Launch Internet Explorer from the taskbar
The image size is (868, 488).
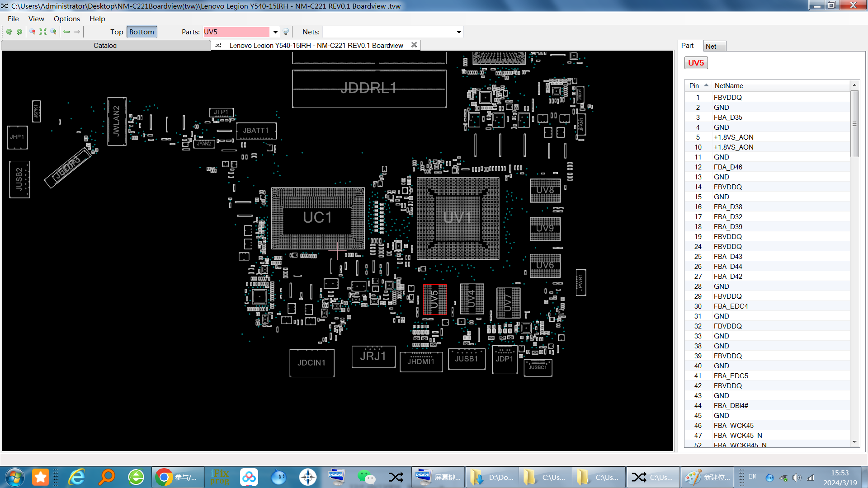click(x=77, y=477)
